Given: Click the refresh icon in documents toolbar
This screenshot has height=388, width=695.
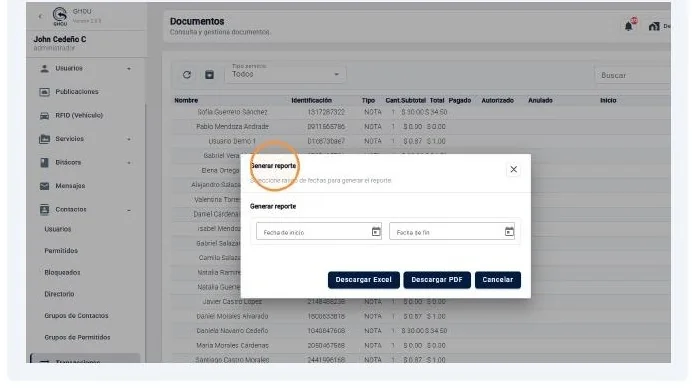Looking at the screenshot, I should click(x=187, y=74).
